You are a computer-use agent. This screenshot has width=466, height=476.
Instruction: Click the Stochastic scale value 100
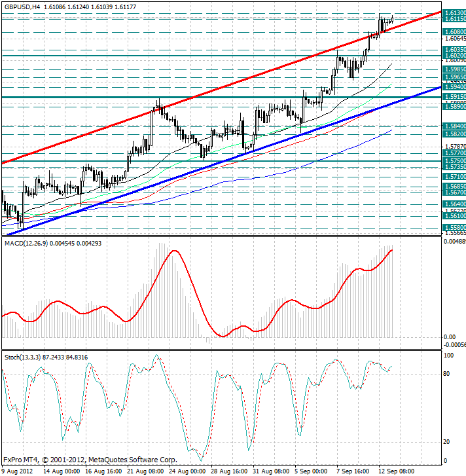448,356
